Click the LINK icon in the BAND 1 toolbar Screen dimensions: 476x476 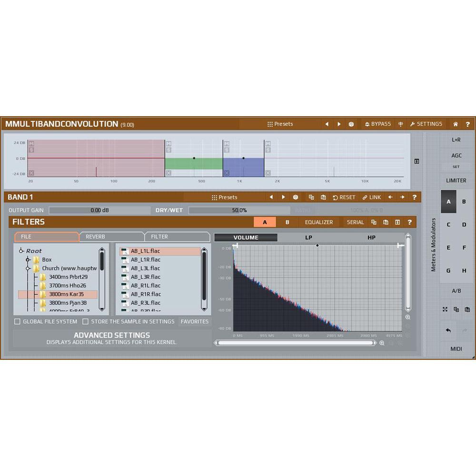tap(371, 197)
